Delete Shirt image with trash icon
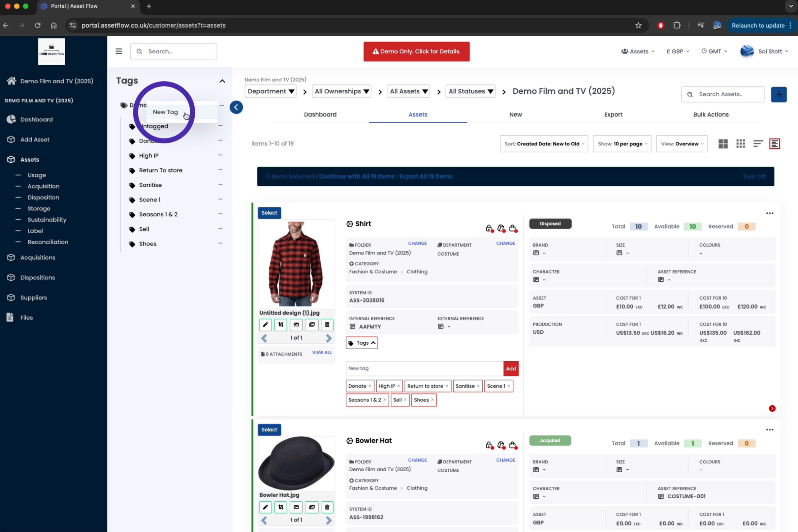This screenshot has height=532, width=798. 327,325
